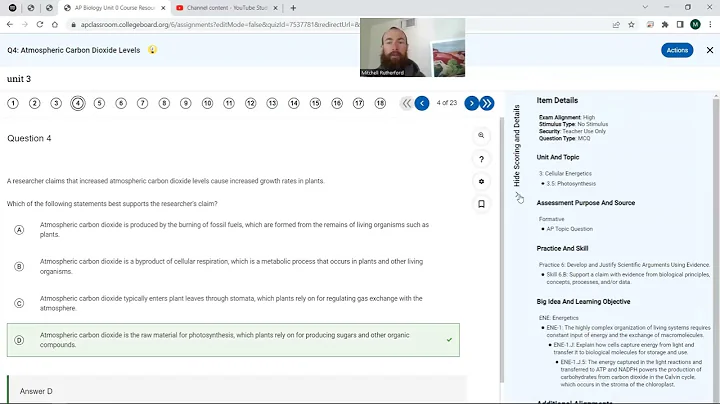The image size is (720, 404).
Task: Toggle the browser side panel icon
Action: pyautogui.click(x=680, y=25)
